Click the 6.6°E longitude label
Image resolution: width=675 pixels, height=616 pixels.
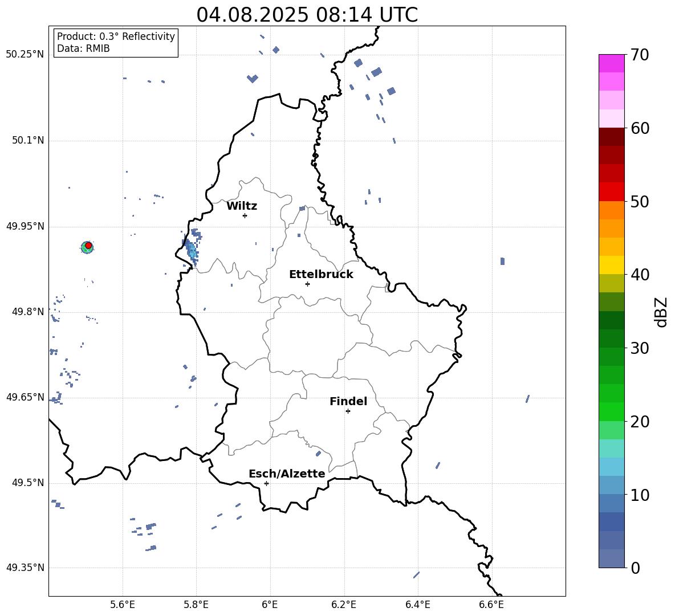click(491, 605)
